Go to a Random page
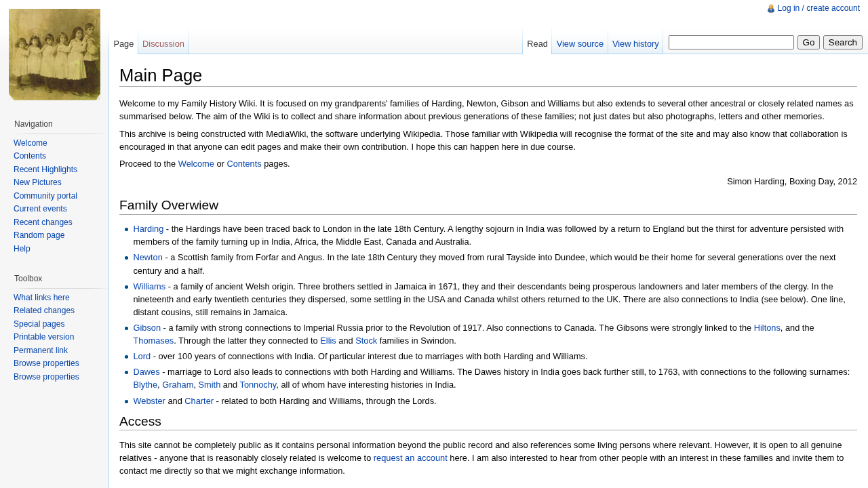The width and height of the screenshot is (868, 488). coord(39,235)
